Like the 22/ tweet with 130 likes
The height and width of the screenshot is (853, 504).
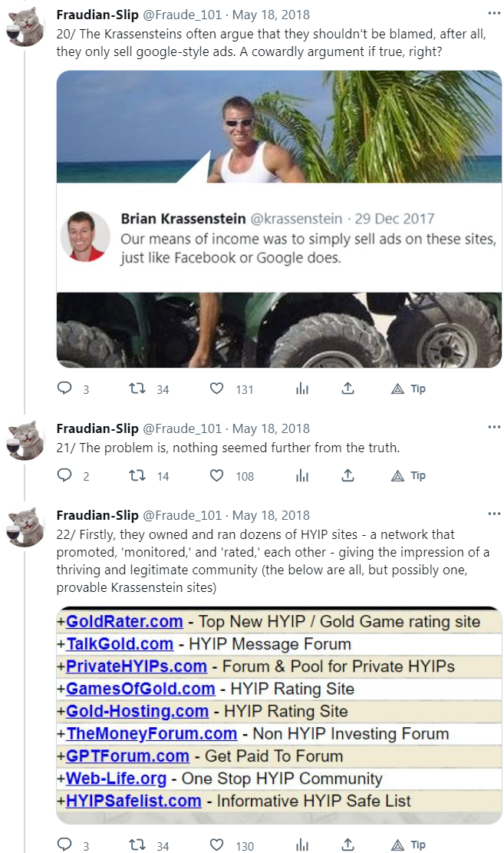pyautogui.click(x=217, y=845)
